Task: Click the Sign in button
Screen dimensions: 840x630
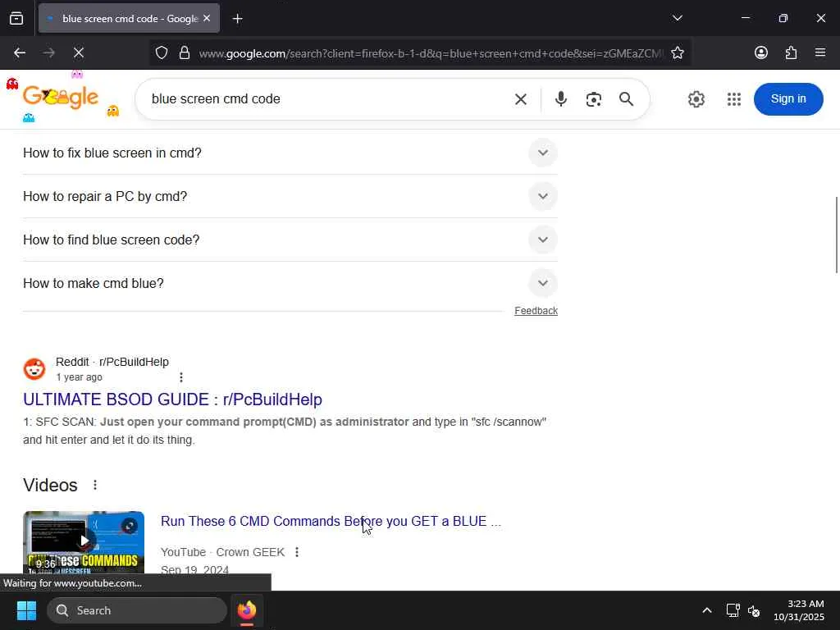Action: tap(788, 99)
